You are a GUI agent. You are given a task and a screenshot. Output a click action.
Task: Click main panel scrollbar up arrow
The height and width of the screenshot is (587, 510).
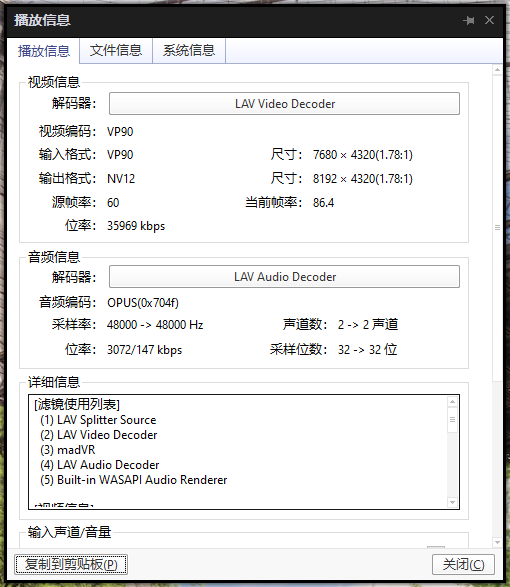coord(497,70)
